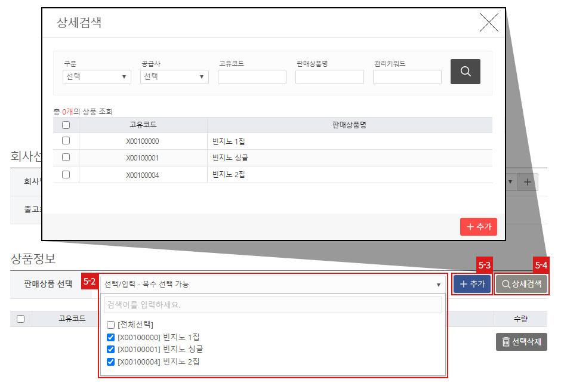Open the 구분 dropdown

[97, 77]
